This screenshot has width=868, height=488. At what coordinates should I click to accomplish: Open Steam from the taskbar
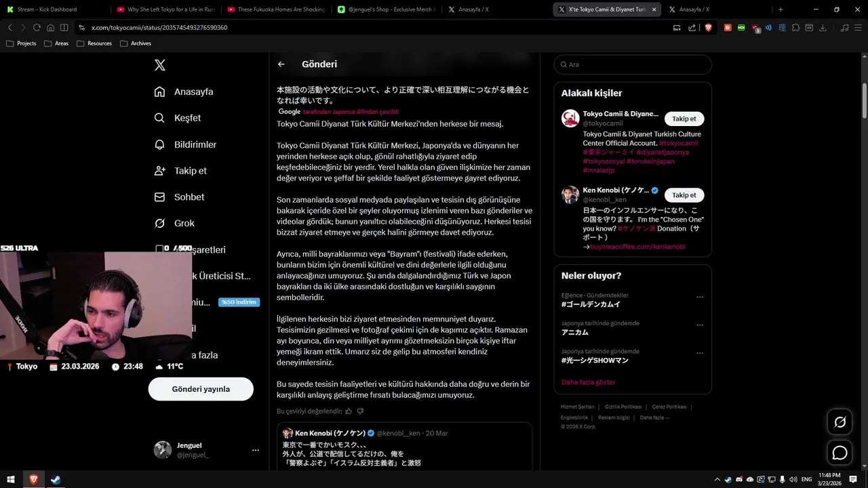pyautogui.click(x=56, y=479)
